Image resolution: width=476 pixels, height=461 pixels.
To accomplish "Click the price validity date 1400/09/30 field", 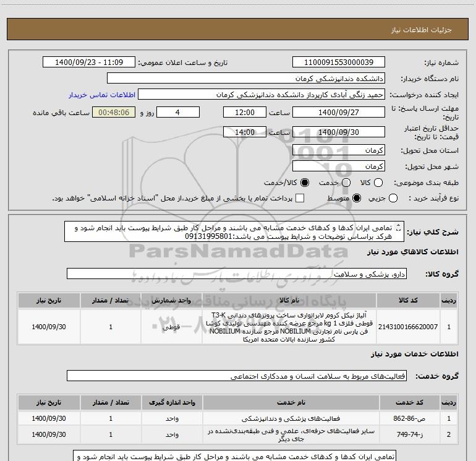I will 339,132.
